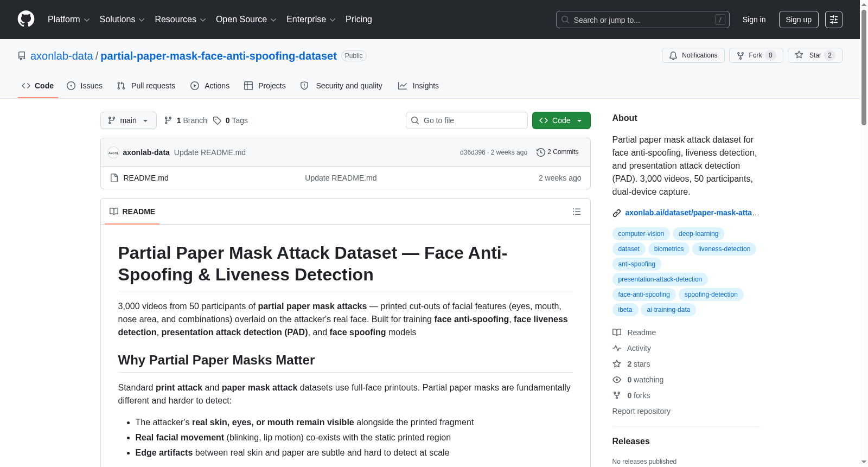
Task: Expand the Solutions menu
Action: (122, 20)
